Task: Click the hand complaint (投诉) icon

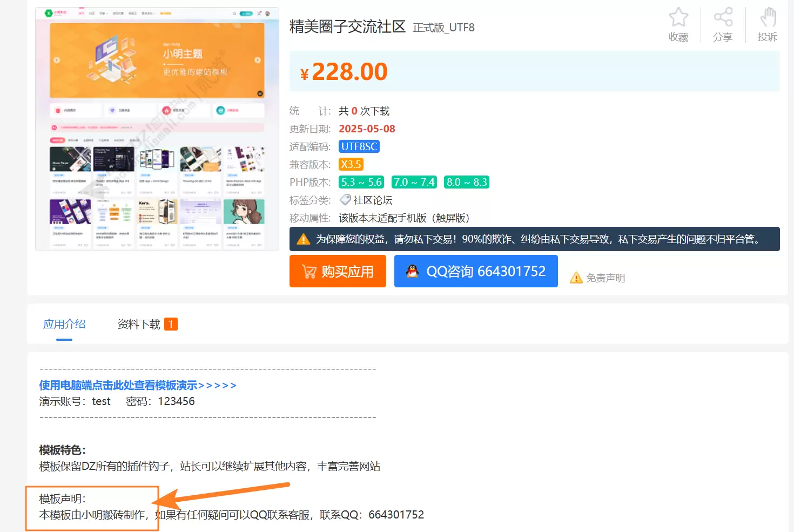Action: pyautogui.click(x=768, y=17)
